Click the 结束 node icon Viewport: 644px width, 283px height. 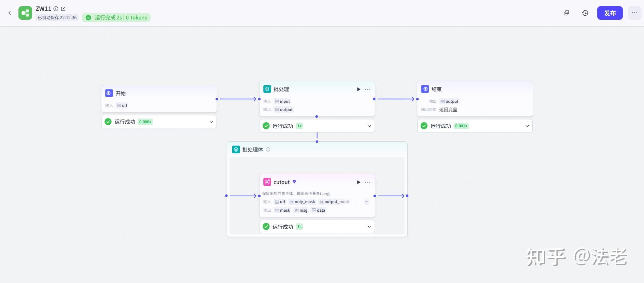[x=425, y=89]
